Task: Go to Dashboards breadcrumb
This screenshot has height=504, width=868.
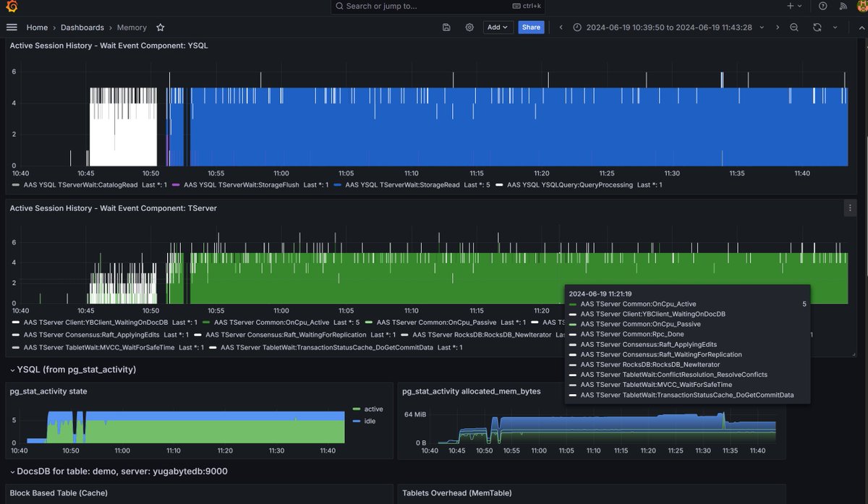Action: [x=82, y=27]
